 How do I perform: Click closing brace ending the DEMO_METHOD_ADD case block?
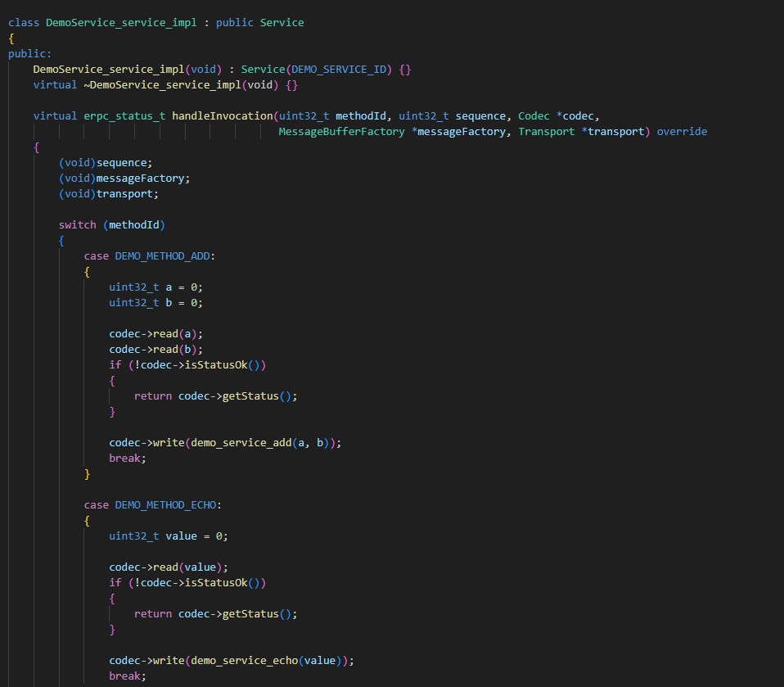click(x=87, y=474)
